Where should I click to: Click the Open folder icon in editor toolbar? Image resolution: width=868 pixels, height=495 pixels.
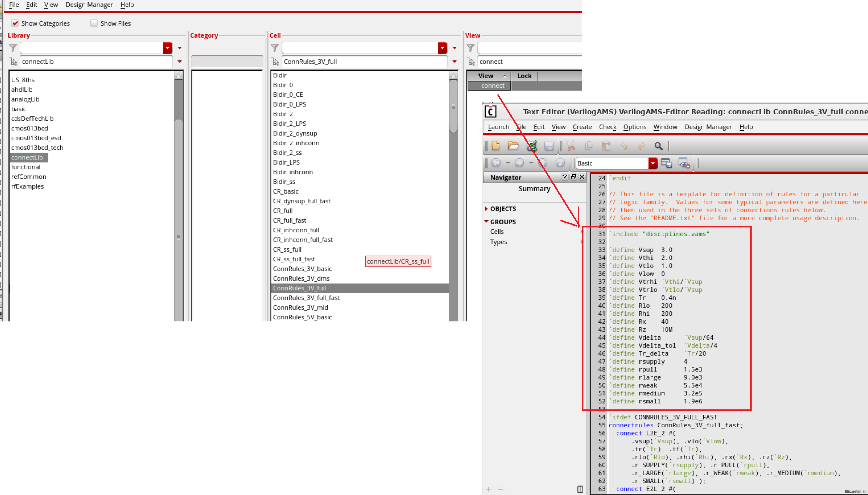[513, 146]
